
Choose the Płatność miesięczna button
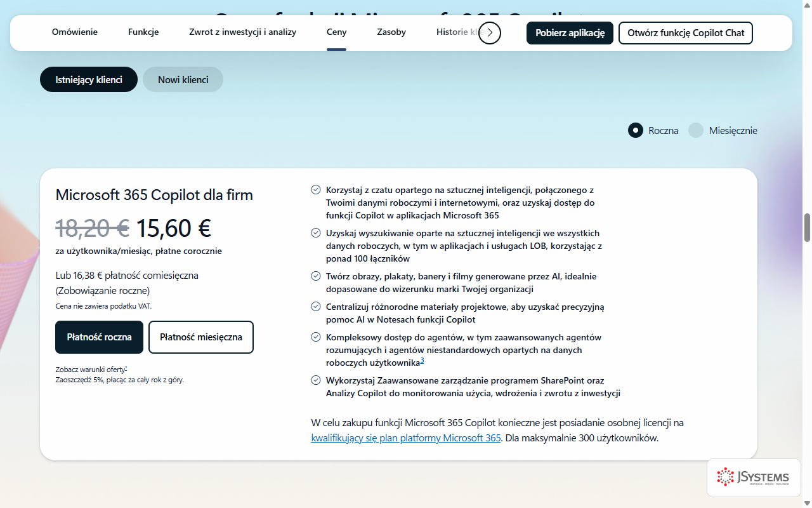tap(201, 337)
